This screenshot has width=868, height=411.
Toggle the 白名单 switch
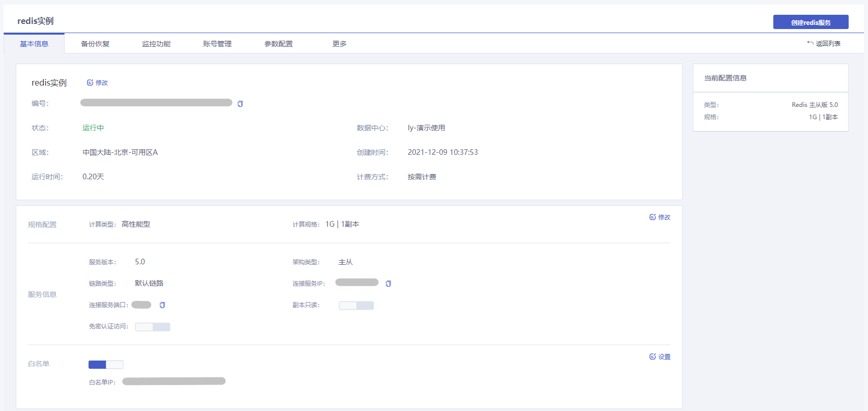pos(106,365)
